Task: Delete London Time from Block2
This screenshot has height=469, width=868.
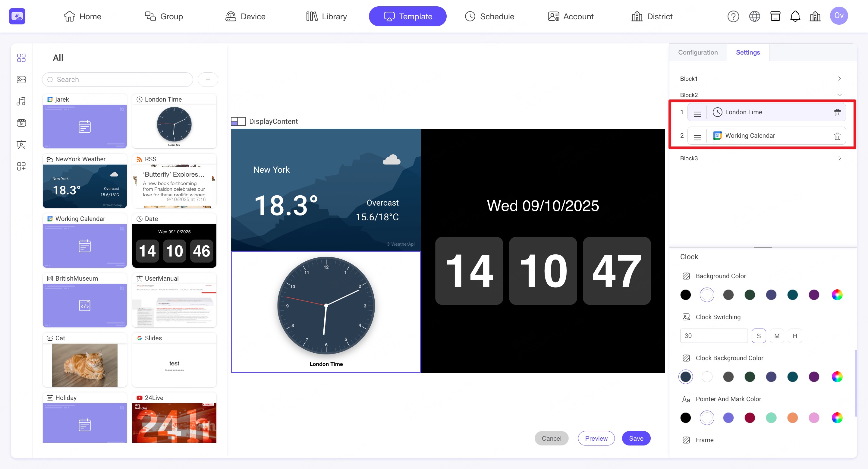Action: pyautogui.click(x=837, y=112)
